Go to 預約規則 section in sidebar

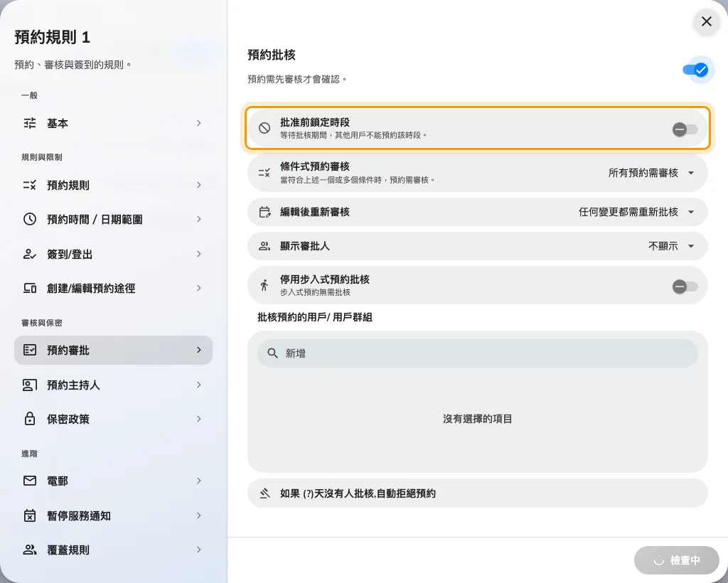[113, 185]
